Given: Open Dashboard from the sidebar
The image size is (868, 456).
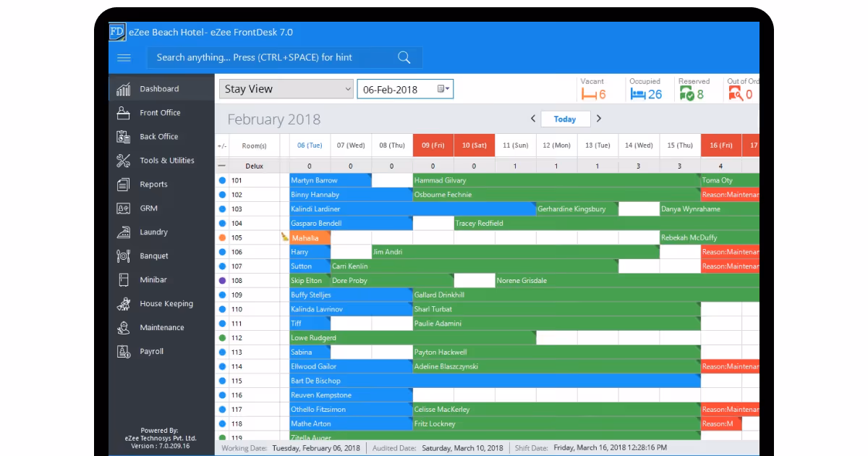Looking at the screenshot, I should tap(162, 88).
